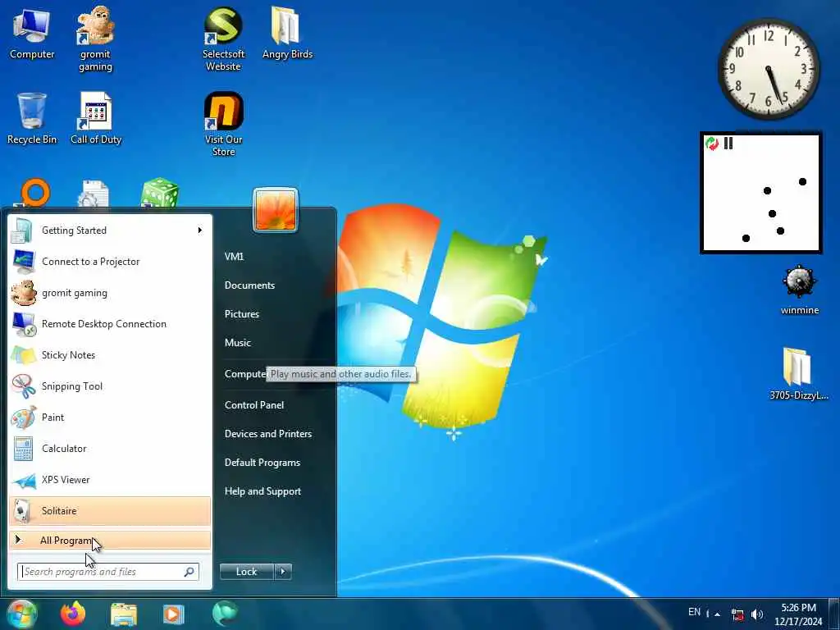Open Paint from the Start menu
Viewport: 840px width, 630px height.
[110, 418]
